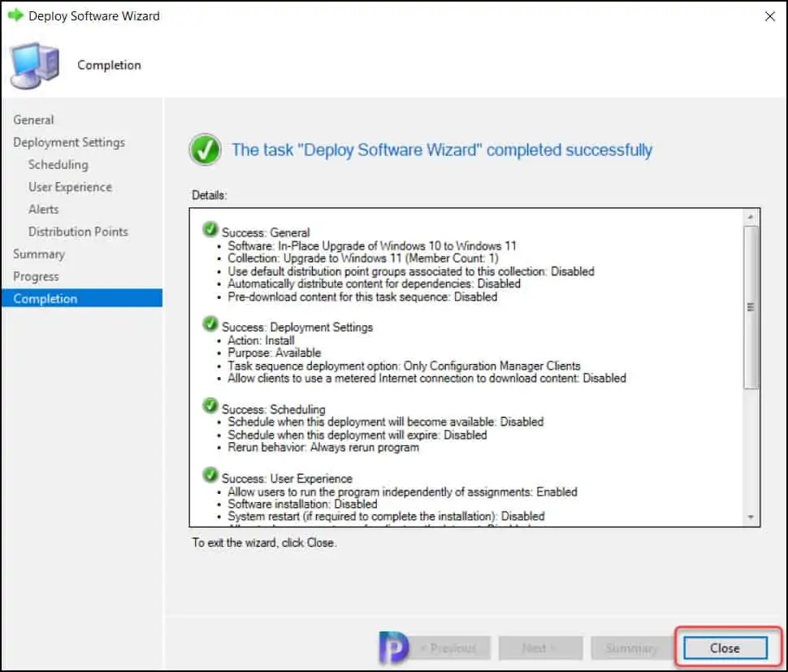Click the 'Details:' label
This screenshot has height=672, width=788.
tap(209, 195)
